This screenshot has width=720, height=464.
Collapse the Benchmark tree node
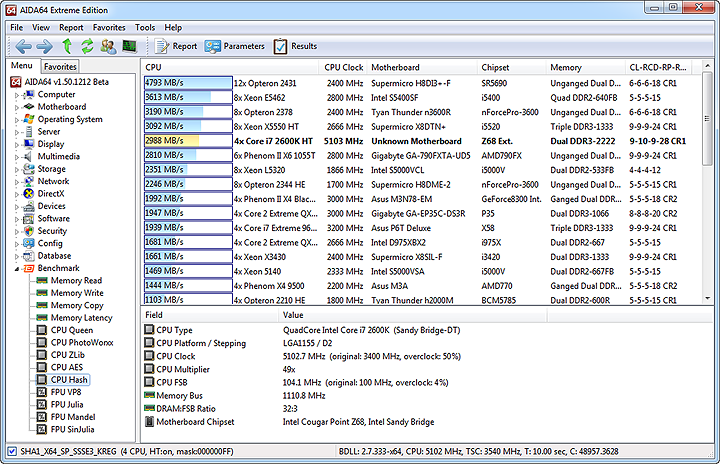point(17,269)
